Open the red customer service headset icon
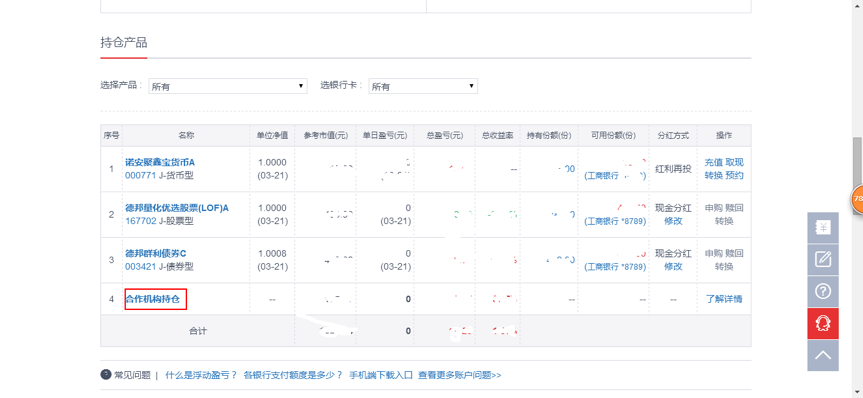Screen dimensions: 863x398 (823, 324)
